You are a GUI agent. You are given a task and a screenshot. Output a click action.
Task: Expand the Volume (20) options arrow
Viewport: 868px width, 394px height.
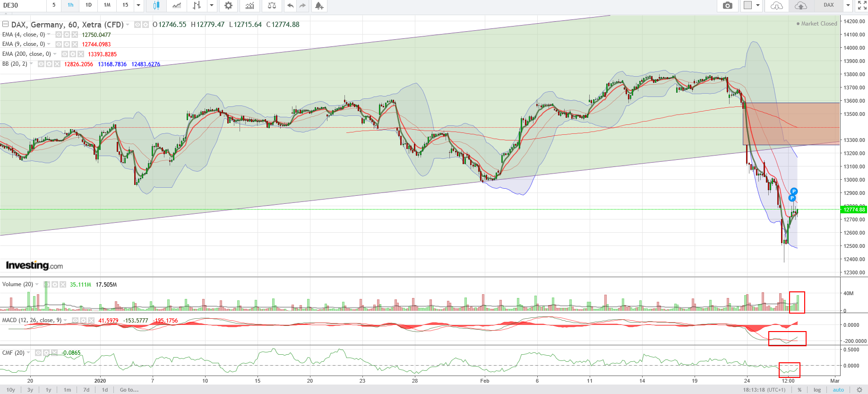[x=37, y=284]
